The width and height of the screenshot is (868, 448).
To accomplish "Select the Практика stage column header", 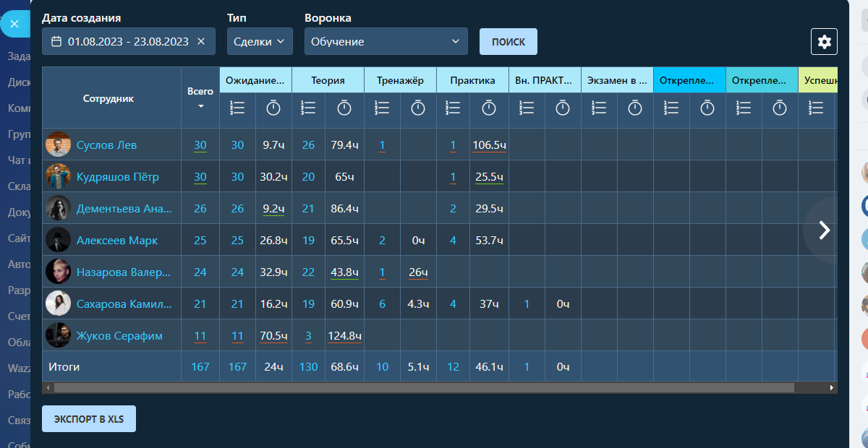I will pyautogui.click(x=472, y=80).
